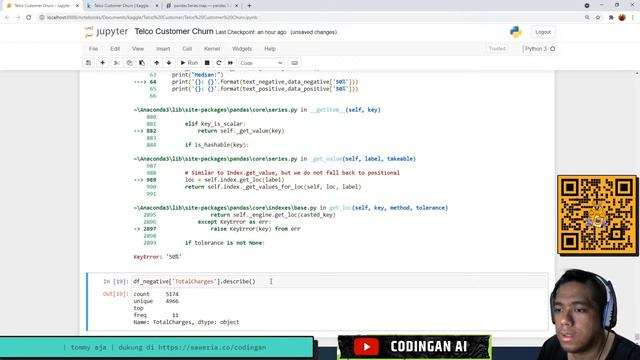Click the series.py __getitem__ traceback line
640x360 pixels.
pyautogui.click(x=257, y=110)
